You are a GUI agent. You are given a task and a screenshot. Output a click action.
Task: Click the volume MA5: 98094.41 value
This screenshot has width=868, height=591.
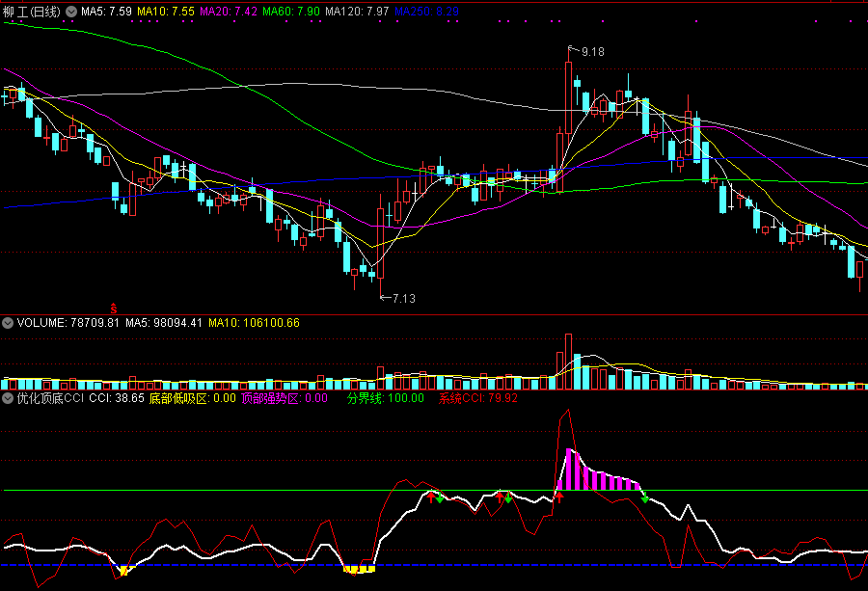point(164,323)
